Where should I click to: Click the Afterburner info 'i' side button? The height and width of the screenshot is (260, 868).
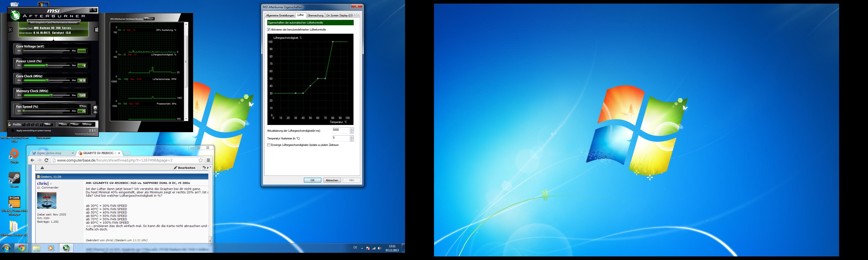tap(96, 30)
